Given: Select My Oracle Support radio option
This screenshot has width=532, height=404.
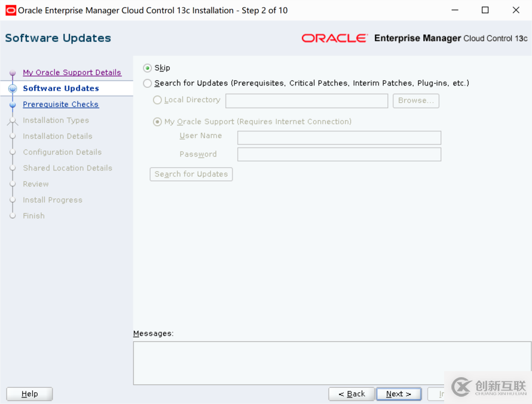Looking at the screenshot, I should pyautogui.click(x=157, y=122).
